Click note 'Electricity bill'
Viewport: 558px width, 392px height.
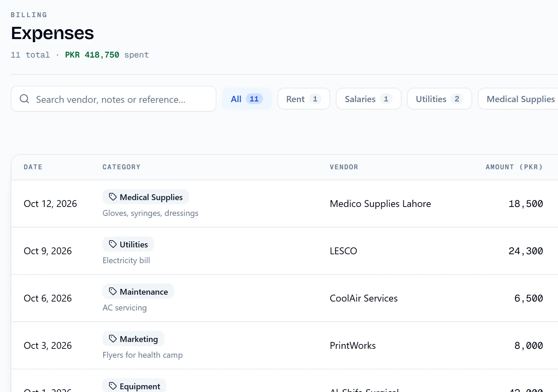coord(126,260)
